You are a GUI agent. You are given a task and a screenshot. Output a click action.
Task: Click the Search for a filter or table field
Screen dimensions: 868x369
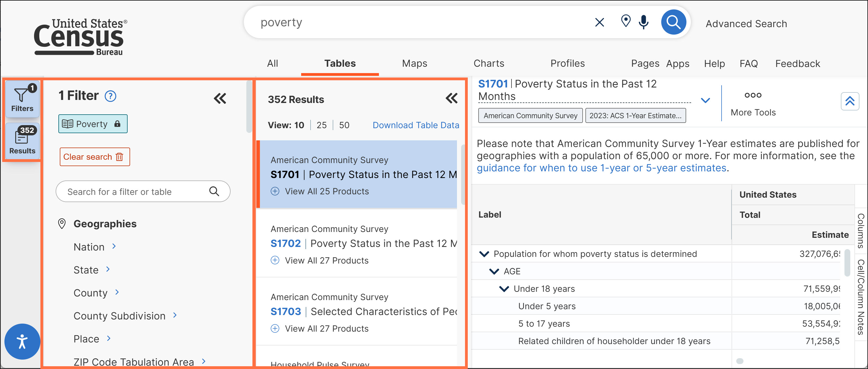135,192
